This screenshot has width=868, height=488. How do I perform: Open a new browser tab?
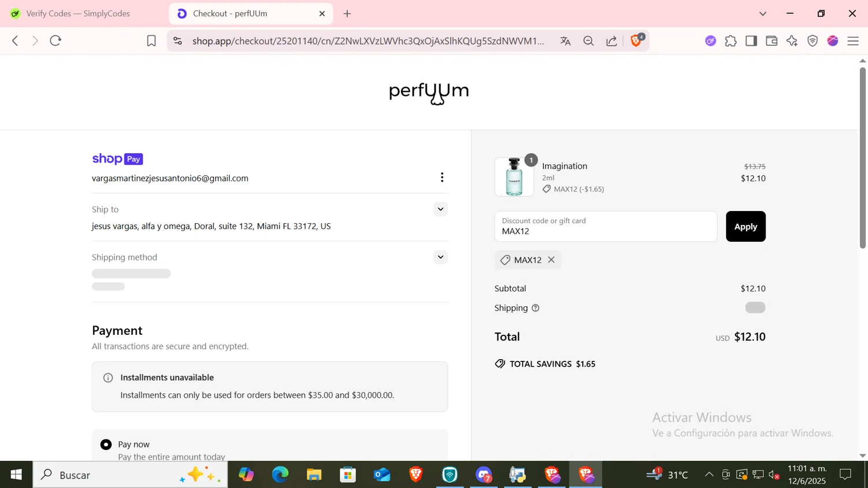347,13
